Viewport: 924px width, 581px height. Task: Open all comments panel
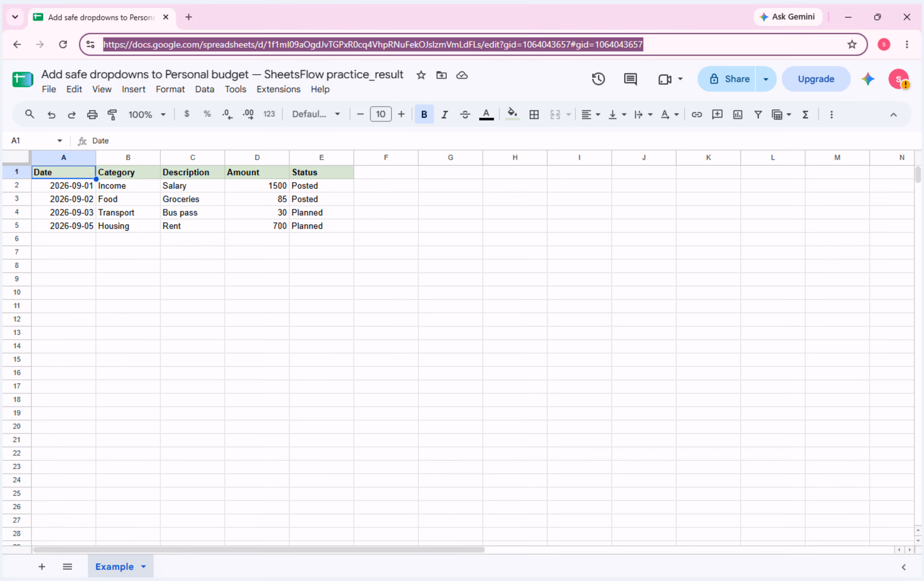[630, 79]
